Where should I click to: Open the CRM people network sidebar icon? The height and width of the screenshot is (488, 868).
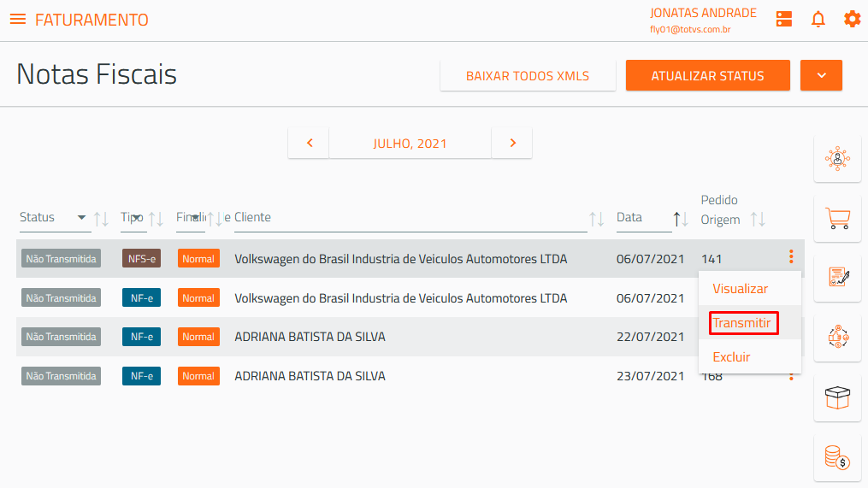pos(837,159)
